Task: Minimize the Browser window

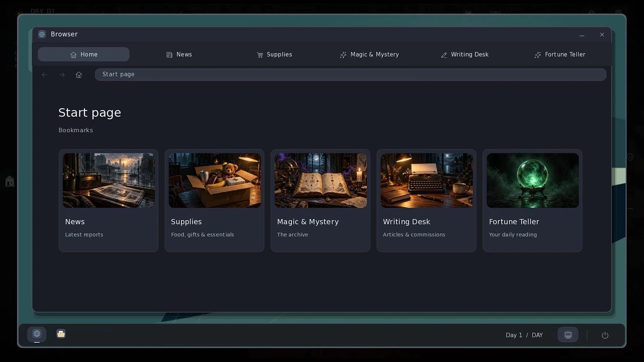Action: pos(582,35)
